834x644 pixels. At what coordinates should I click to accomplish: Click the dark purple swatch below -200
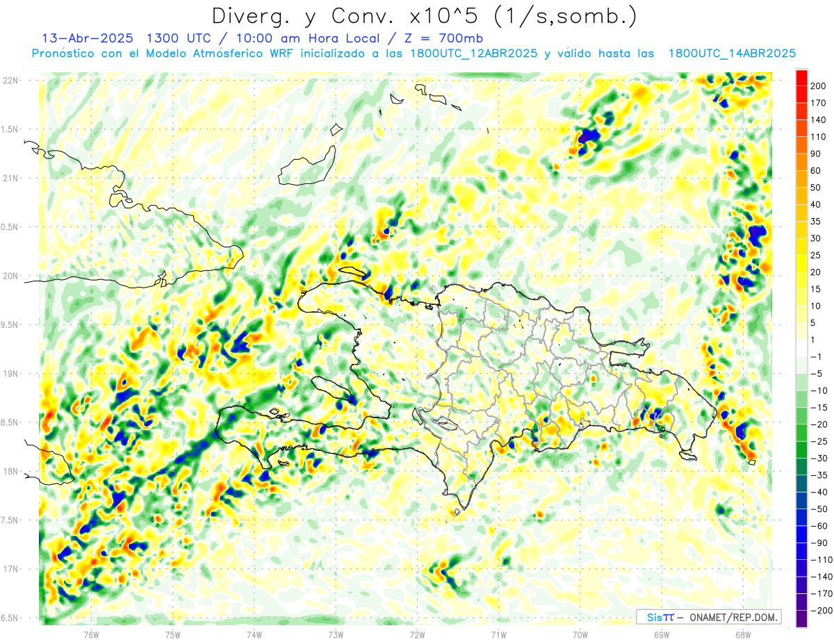(801, 620)
